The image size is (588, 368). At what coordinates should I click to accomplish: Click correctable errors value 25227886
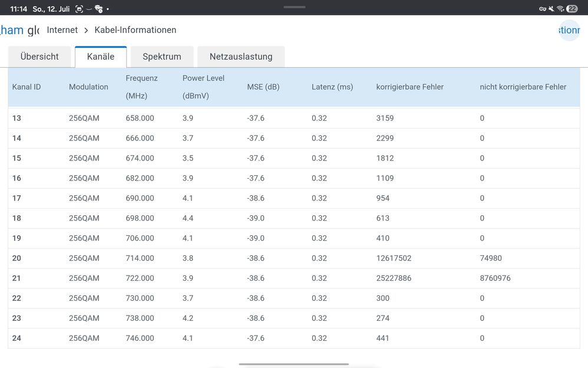pyautogui.click(x=394, y=278)
